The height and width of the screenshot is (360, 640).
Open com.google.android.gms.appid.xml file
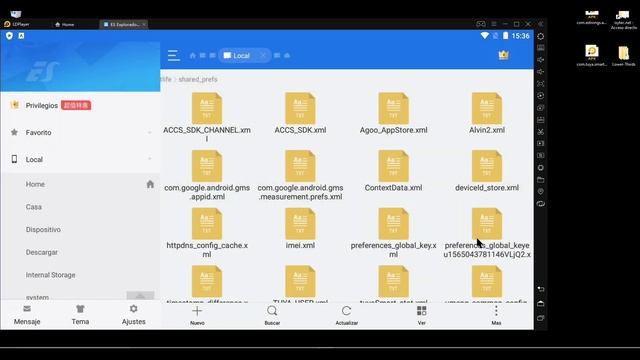point(207,175)
